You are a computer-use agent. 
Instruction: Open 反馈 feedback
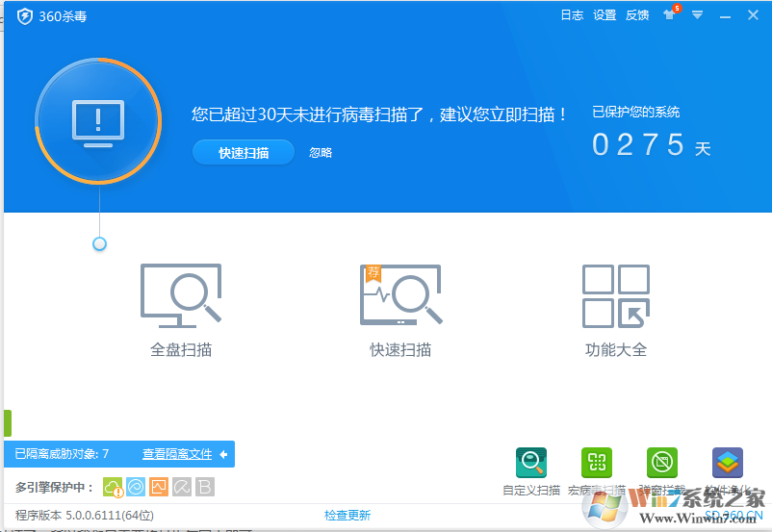637,15
